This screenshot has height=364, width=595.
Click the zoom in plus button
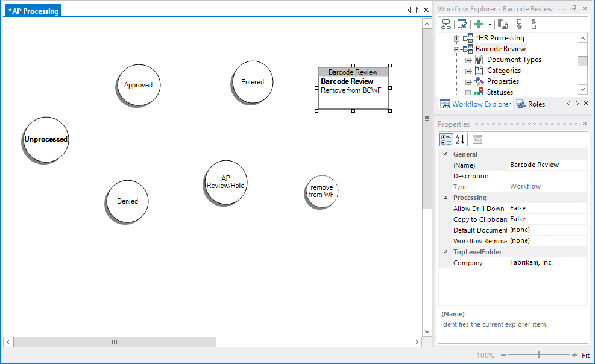(x=574, y=356)
